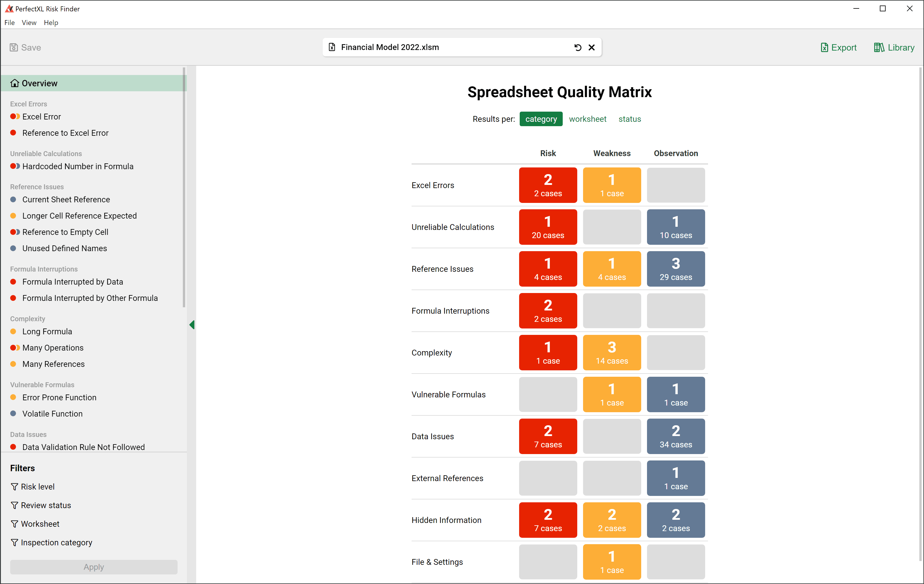Expand the Review status filter

click(x=46, y=505)
